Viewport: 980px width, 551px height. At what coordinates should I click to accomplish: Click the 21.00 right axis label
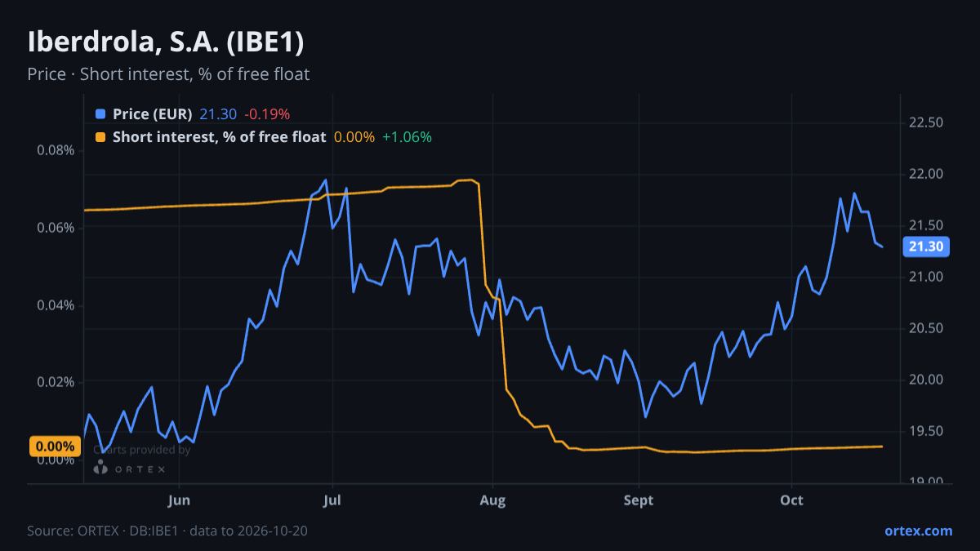(926, 277)
